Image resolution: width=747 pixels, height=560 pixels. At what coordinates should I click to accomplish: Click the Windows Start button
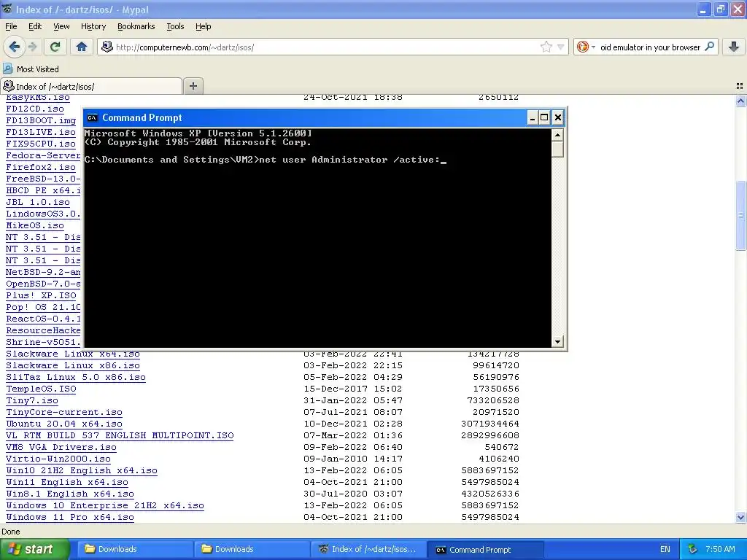coord(34,550)
